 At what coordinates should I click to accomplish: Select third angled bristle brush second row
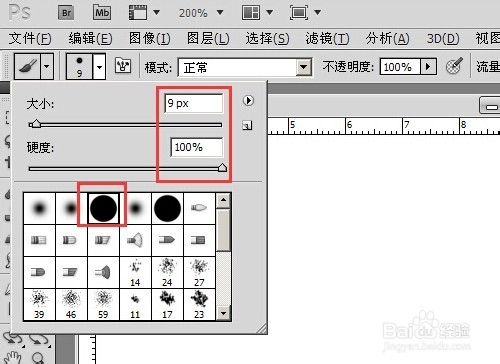click(x=103, y=240)
